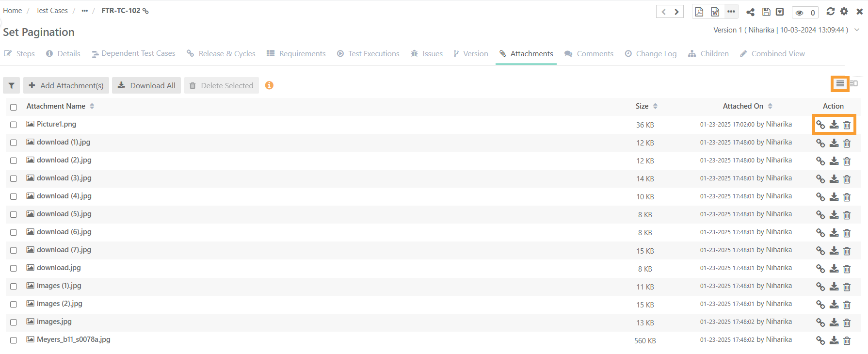868x354 pixels.
Task: Download Picture1.png attachment
Action: 834,125
